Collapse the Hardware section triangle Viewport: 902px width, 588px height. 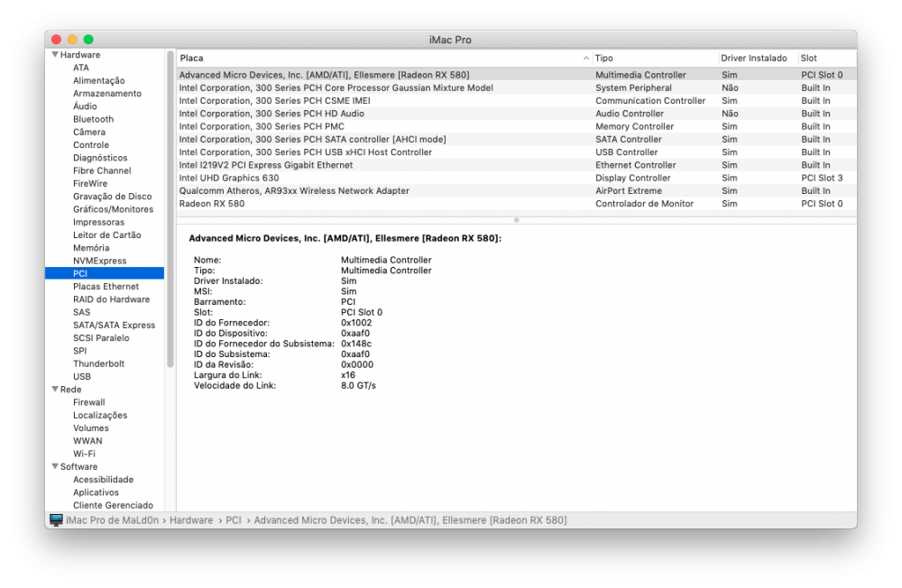tap(55, 55)
